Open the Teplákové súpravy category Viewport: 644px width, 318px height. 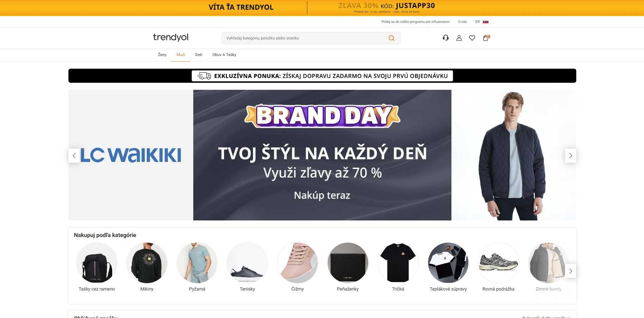coord(448,267)
